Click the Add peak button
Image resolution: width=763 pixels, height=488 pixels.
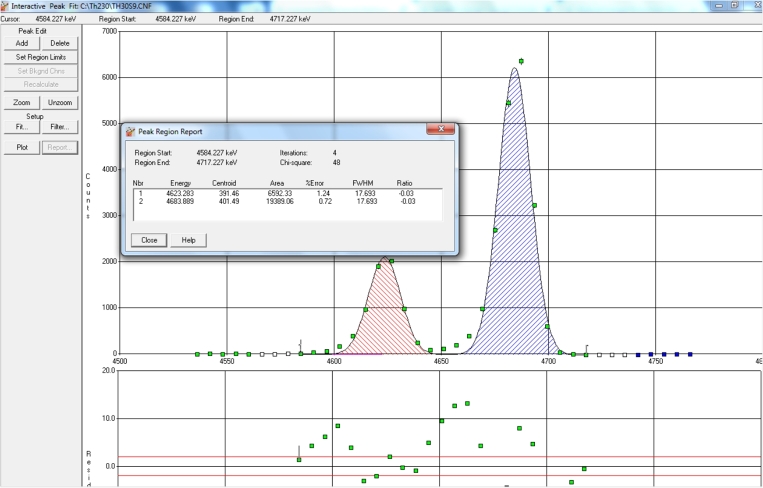pos(22,43)
